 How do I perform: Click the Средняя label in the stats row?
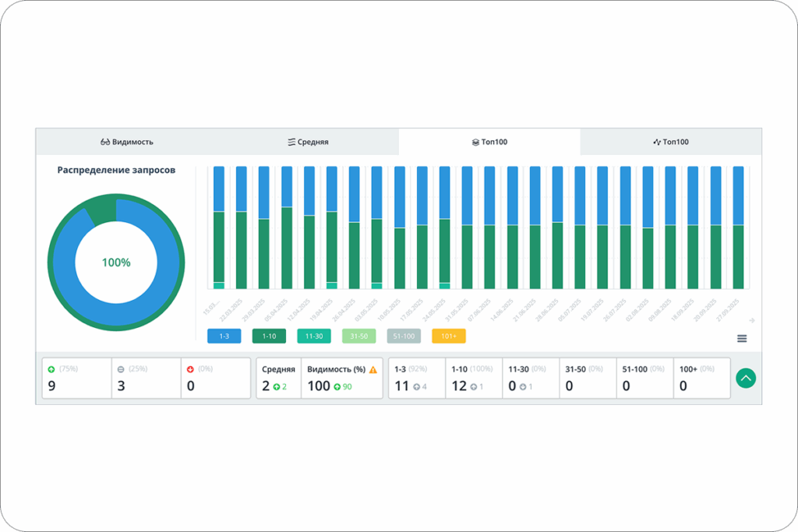pos(278,369)
